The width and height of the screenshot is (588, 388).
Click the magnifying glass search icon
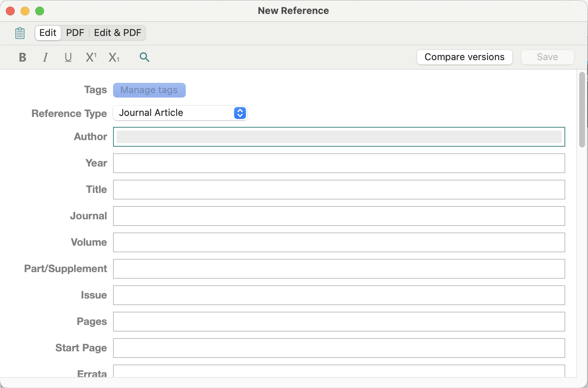(x=144, y=57)
